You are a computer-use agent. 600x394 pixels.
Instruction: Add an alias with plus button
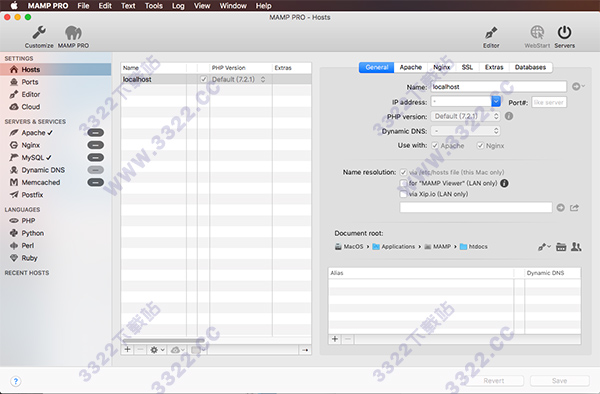pos(335,339)
